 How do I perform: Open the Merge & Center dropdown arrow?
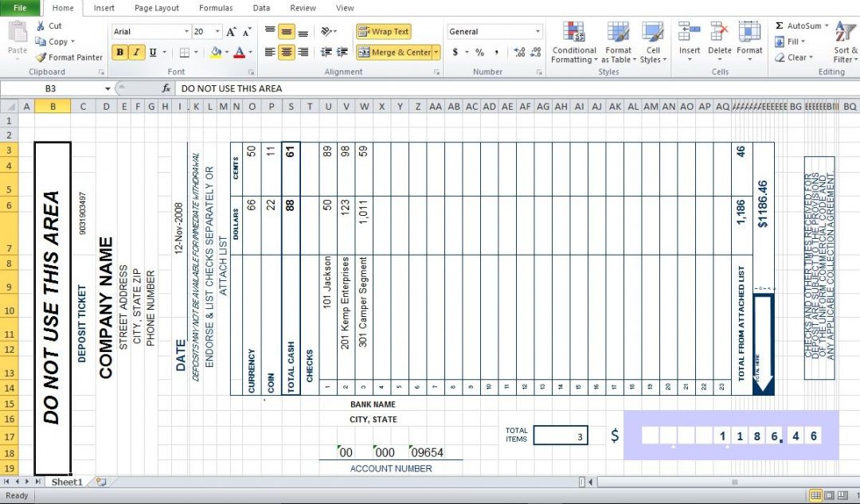click(436, 53)
